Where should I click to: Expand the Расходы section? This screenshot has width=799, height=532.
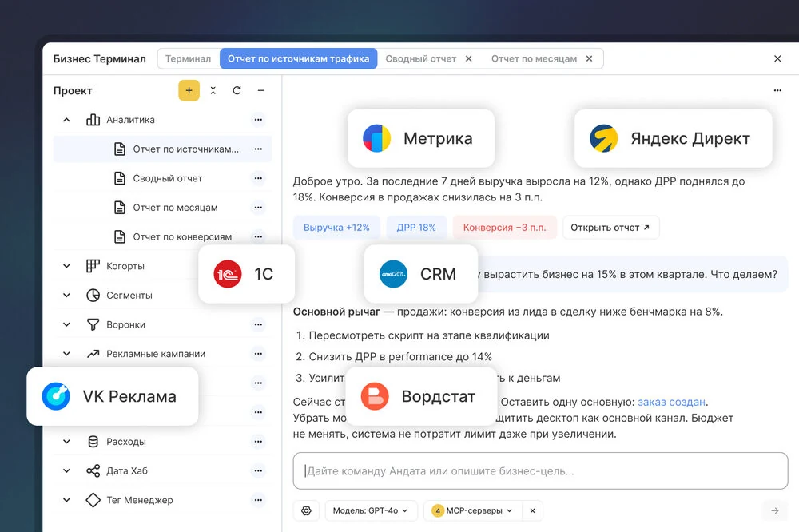pyautogui.click(x=66, y=441)
